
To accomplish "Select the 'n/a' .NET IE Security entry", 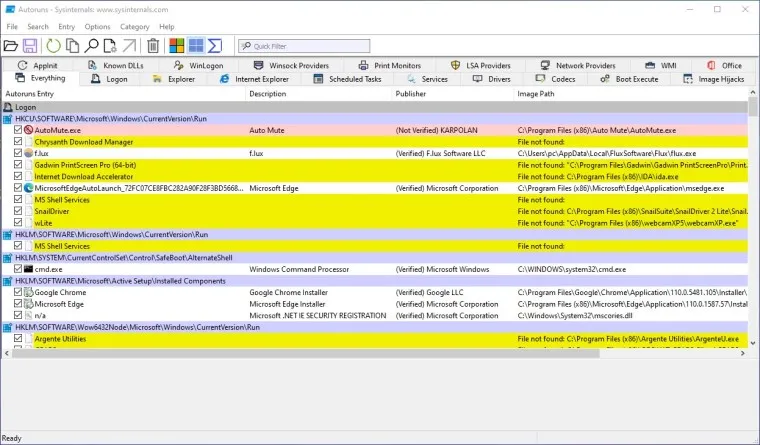I will [x=375, y=316].
